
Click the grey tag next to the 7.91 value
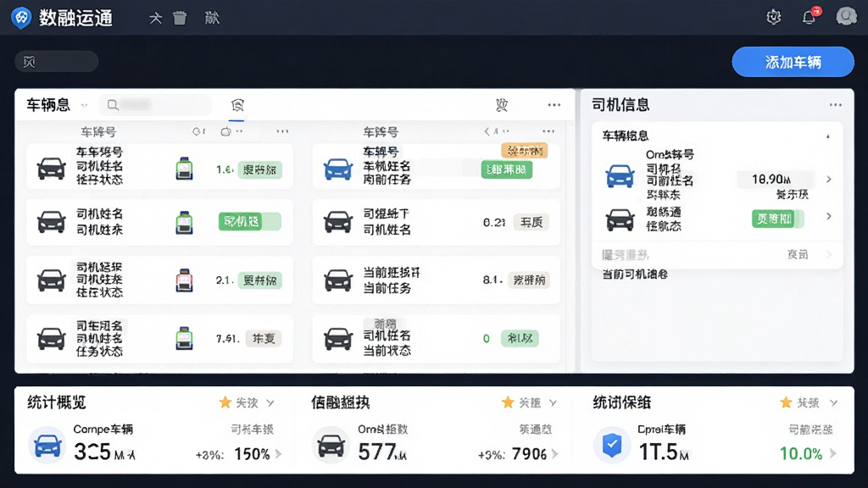[x=264, y=338]
